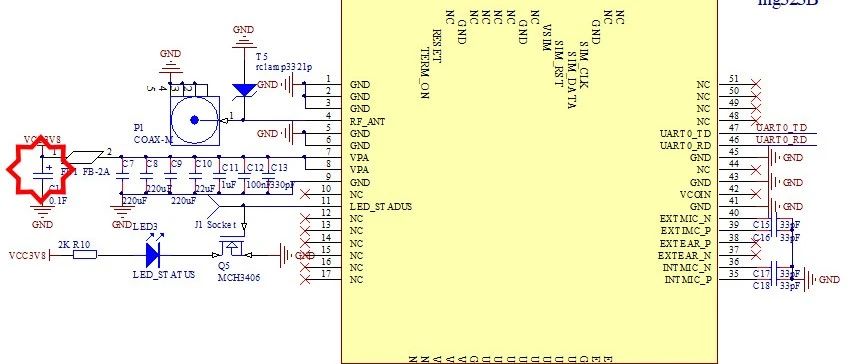
Task: Click the C10 capacitor designator
Action: 203,163
